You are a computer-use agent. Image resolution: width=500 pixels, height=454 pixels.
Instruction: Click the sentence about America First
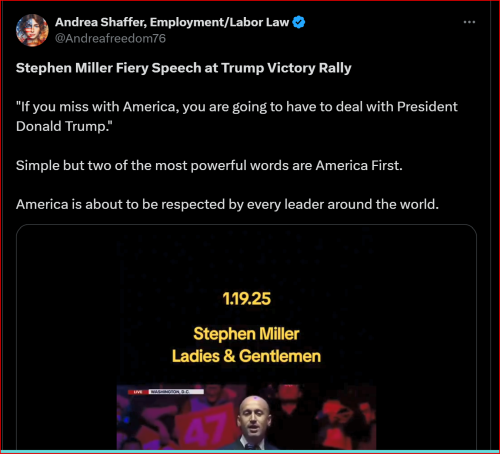(x=209, y=166)
